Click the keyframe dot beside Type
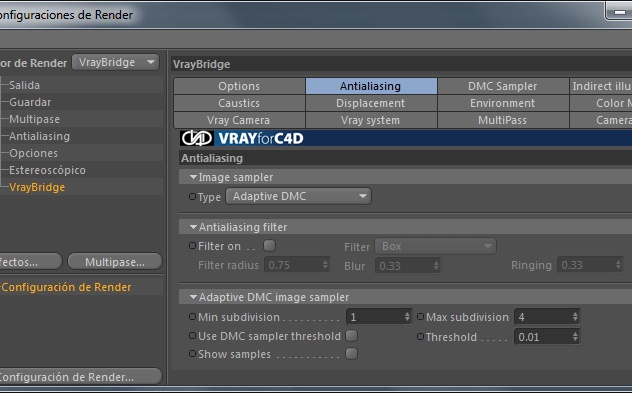This screenshot has width=632, height=393. [193, 197]
